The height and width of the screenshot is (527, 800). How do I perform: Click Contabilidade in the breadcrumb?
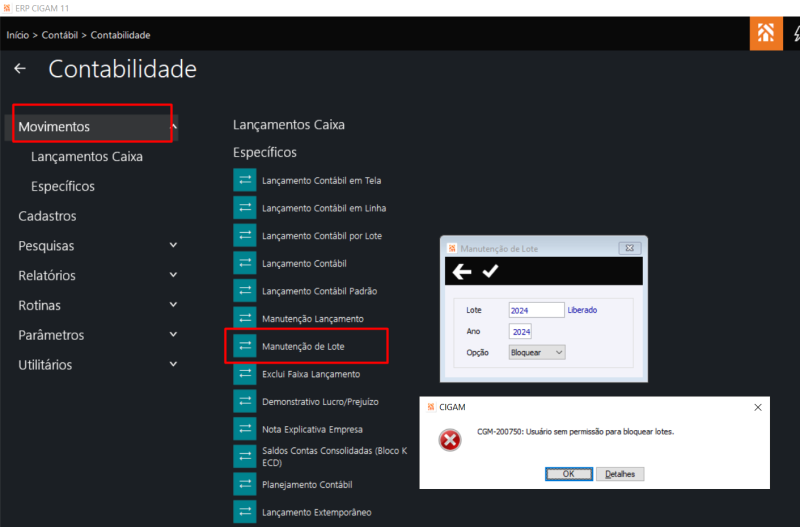120,35
